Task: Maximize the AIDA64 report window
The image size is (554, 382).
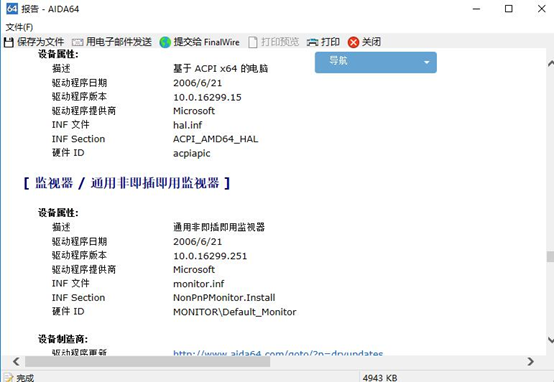Action: click(x=508, y=9)
